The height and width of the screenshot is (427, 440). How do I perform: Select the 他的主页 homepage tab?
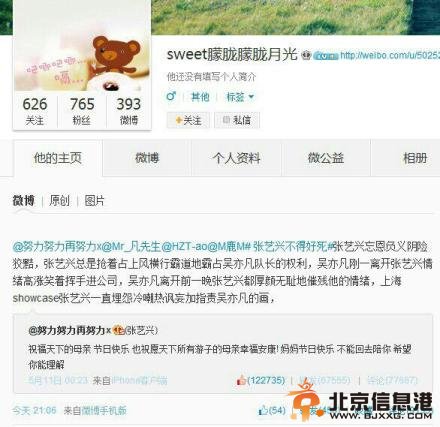tap(58, 158)
